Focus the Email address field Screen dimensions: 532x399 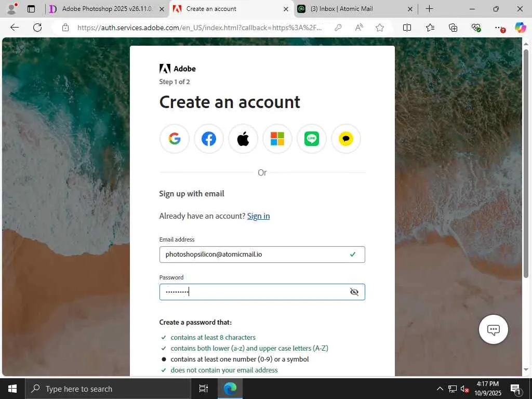pos(262,255)
